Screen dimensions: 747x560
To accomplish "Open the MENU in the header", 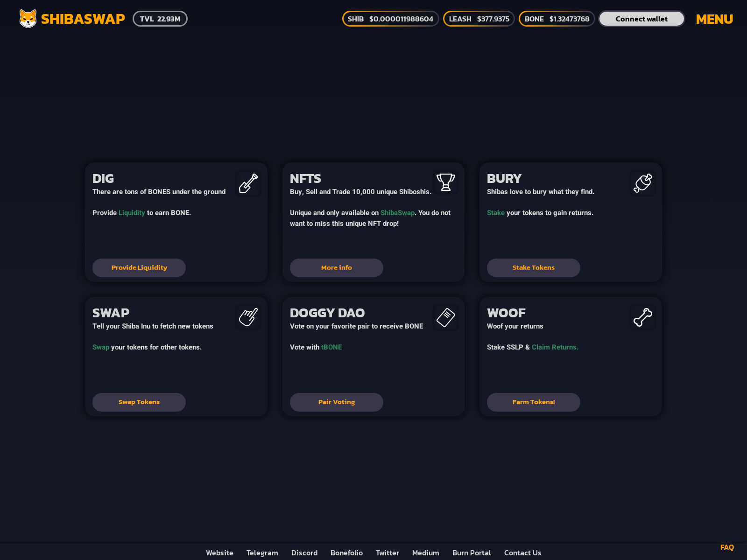I will [714, 19].
